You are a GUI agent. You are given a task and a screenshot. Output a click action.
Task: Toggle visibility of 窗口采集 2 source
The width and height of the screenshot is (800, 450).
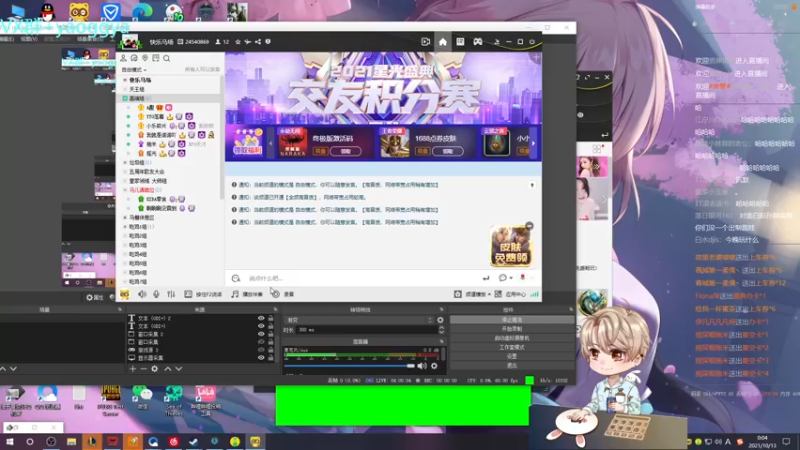coord(261,334)
